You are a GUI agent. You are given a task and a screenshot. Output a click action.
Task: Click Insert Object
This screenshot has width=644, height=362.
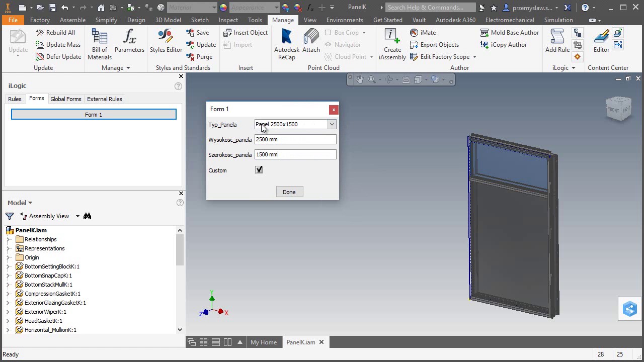[246, 32]
